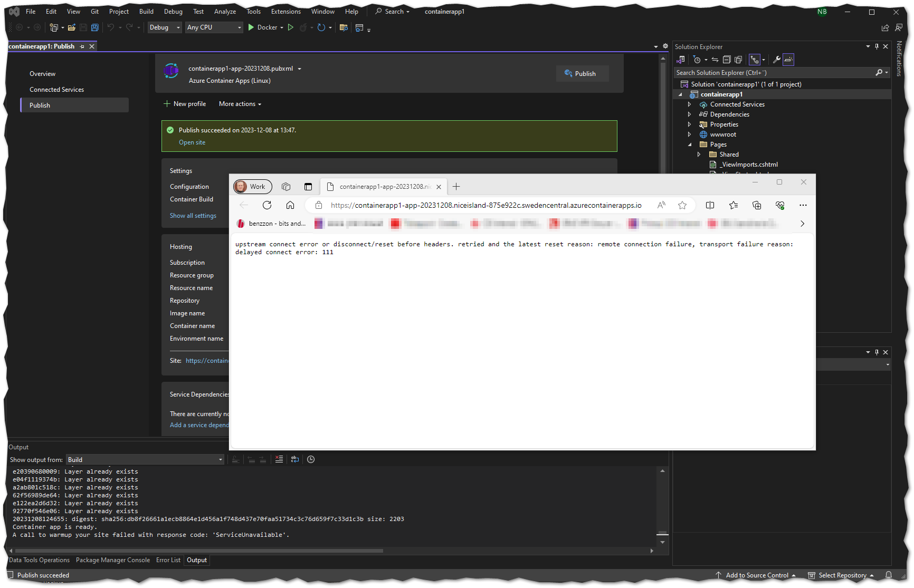
Task: Open Edge tab actions workspaces icon
Action: click(x=286, y=187)
